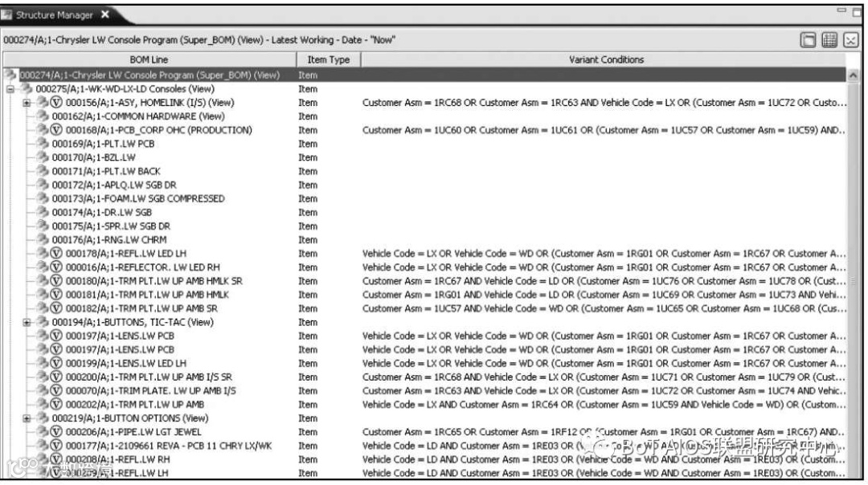The width and height of the screenshot is (868, 485).
Task: Click the minimize view icon at top right
Action: pos(842,10)
